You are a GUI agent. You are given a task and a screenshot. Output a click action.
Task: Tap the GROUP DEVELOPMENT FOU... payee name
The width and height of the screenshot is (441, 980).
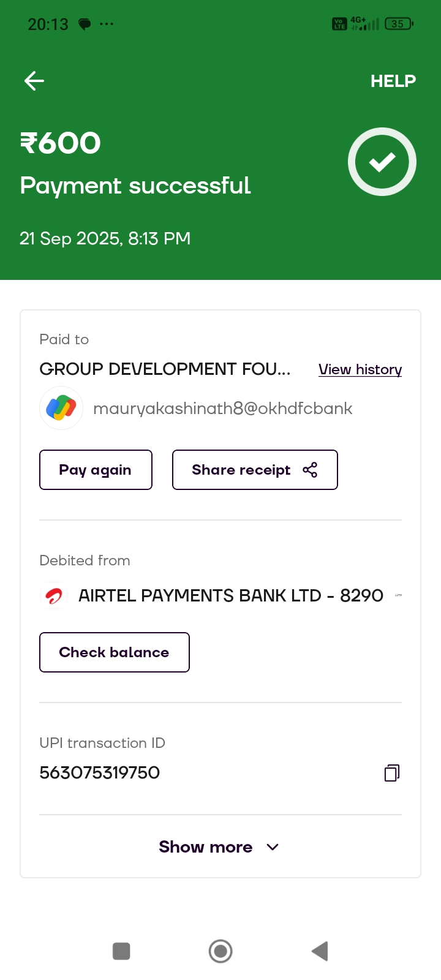[165, 369]
